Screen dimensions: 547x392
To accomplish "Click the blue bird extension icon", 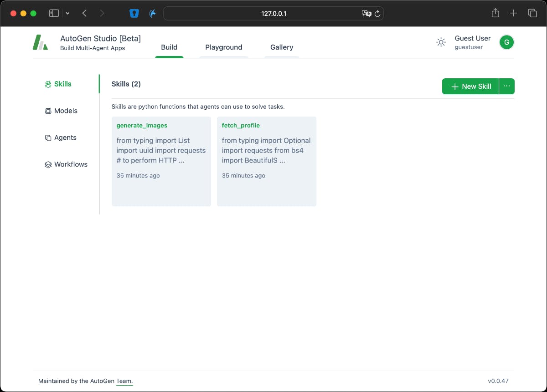I will pos(153,13).
